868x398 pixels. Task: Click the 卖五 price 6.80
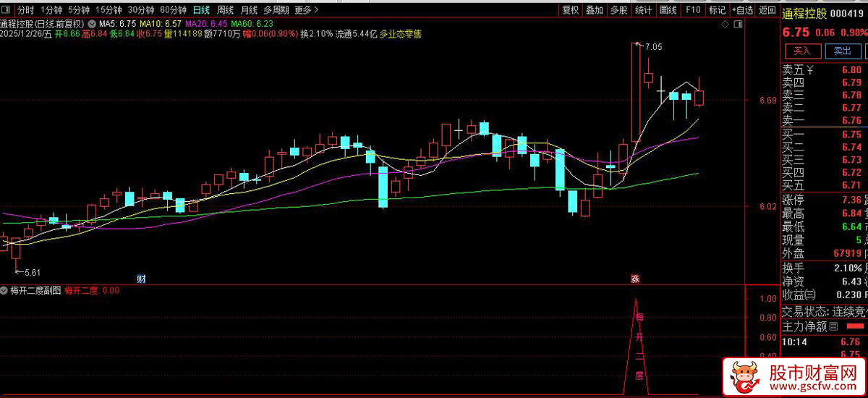click(851, 70)
